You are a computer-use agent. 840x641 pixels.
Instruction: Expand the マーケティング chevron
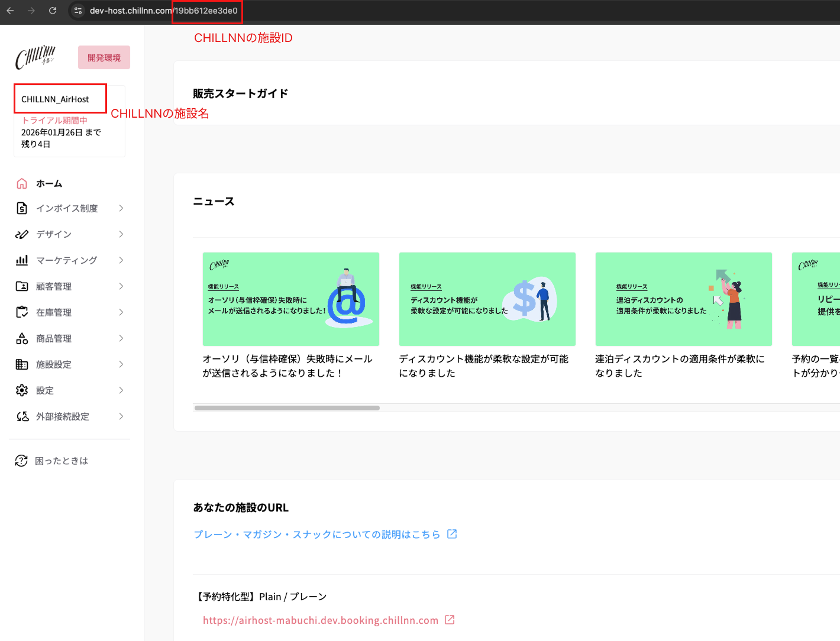pos(121,260)
